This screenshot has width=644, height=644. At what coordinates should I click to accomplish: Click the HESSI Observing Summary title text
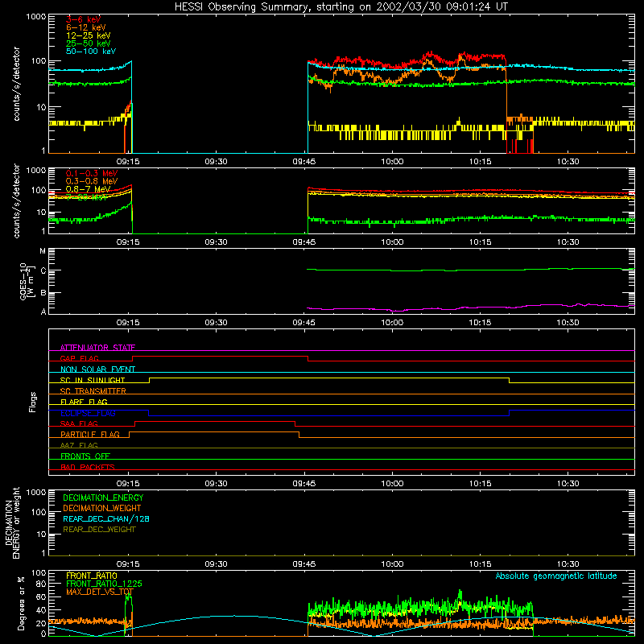341,7
